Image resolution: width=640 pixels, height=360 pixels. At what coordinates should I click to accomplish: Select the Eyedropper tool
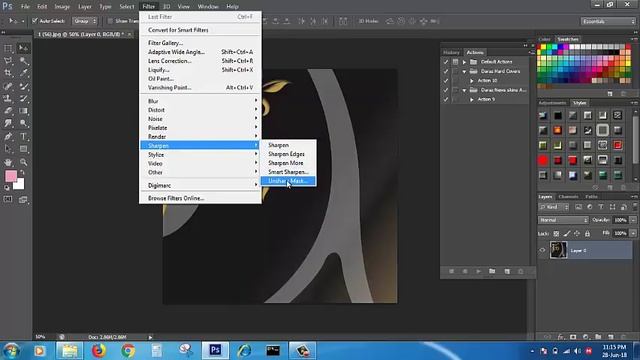[23, 73]
